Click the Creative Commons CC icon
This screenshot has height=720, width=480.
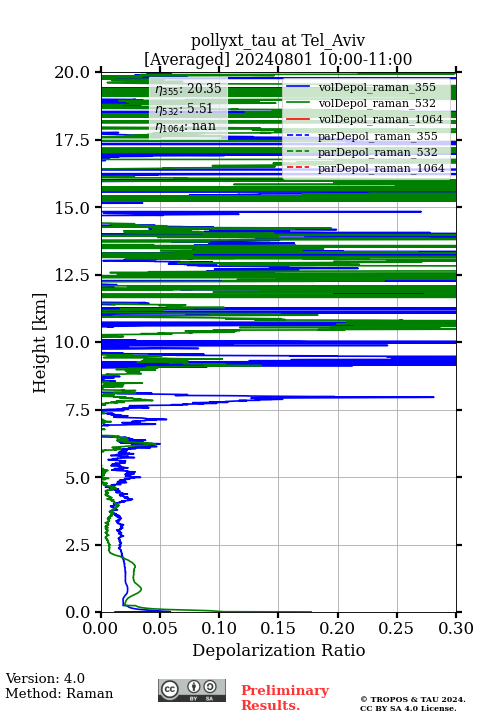click(x=170, y=689)
